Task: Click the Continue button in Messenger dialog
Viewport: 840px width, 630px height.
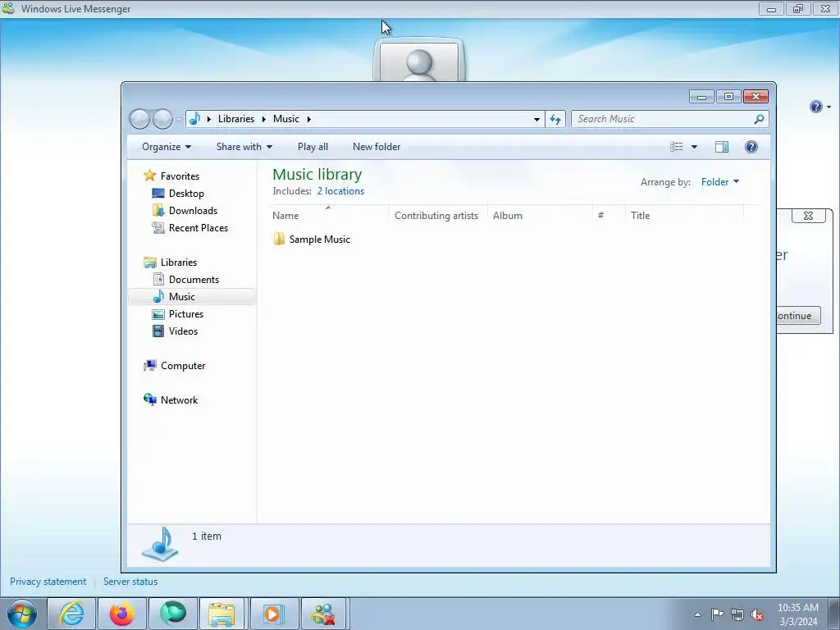Action: click(797, 316)
